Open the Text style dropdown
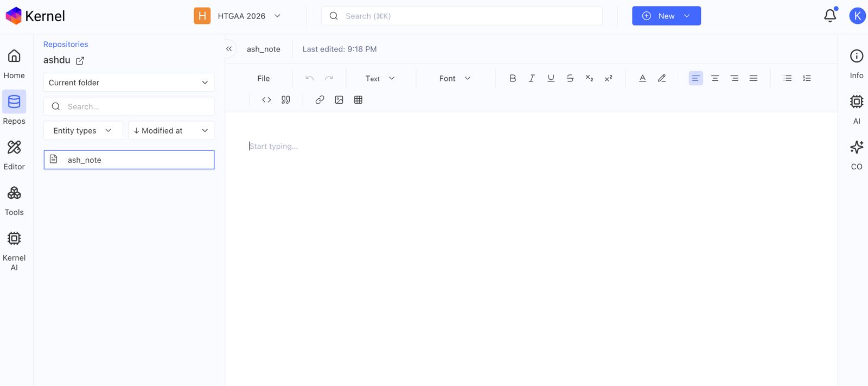The width and height of the screenshot is (868, 386). 380,78
